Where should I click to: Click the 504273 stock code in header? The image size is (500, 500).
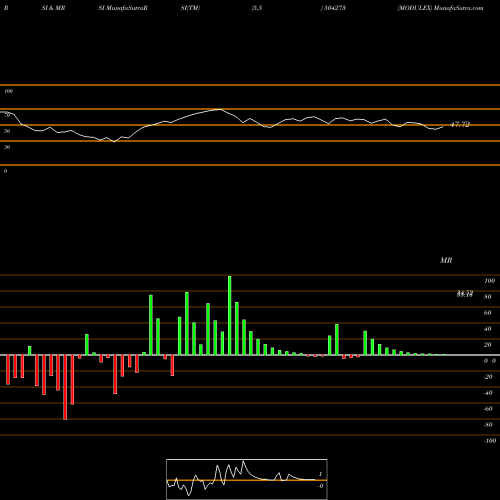click(335, 8)
